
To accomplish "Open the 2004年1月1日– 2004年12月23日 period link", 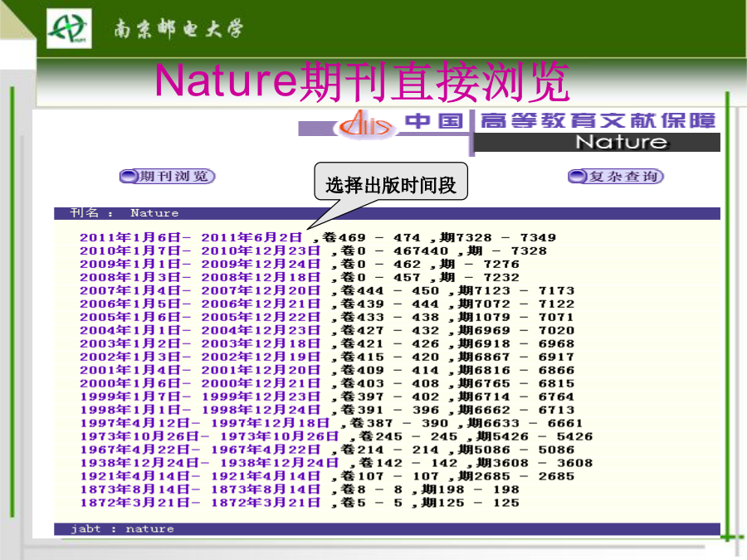I will 200,330.
